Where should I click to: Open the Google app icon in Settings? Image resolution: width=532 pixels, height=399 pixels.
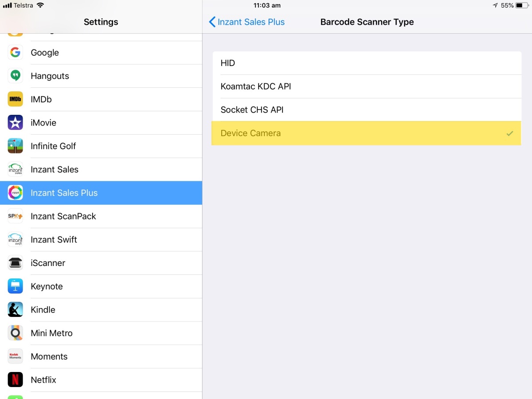[x=15, y=52]
